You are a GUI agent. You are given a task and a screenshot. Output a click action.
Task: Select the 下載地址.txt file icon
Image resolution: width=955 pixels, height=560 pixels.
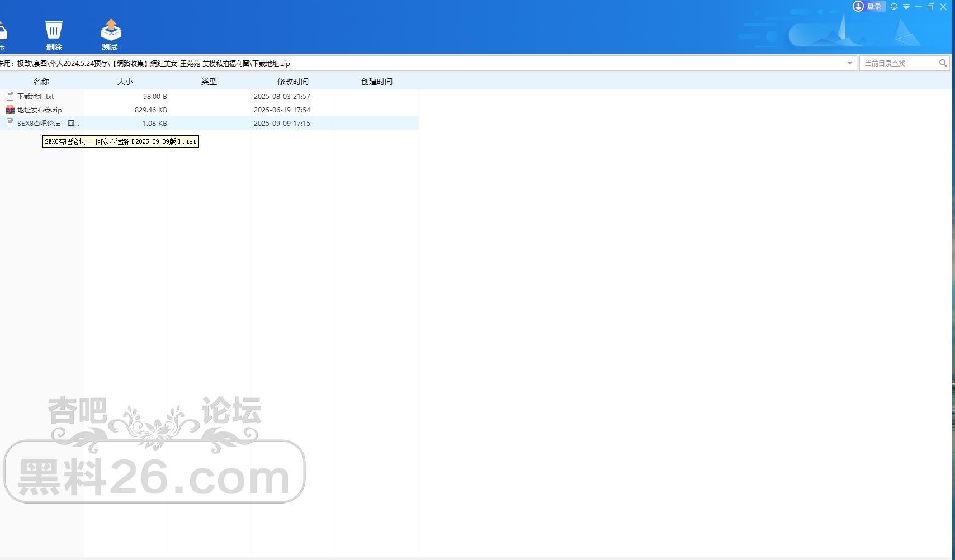[x=10, y=97]
